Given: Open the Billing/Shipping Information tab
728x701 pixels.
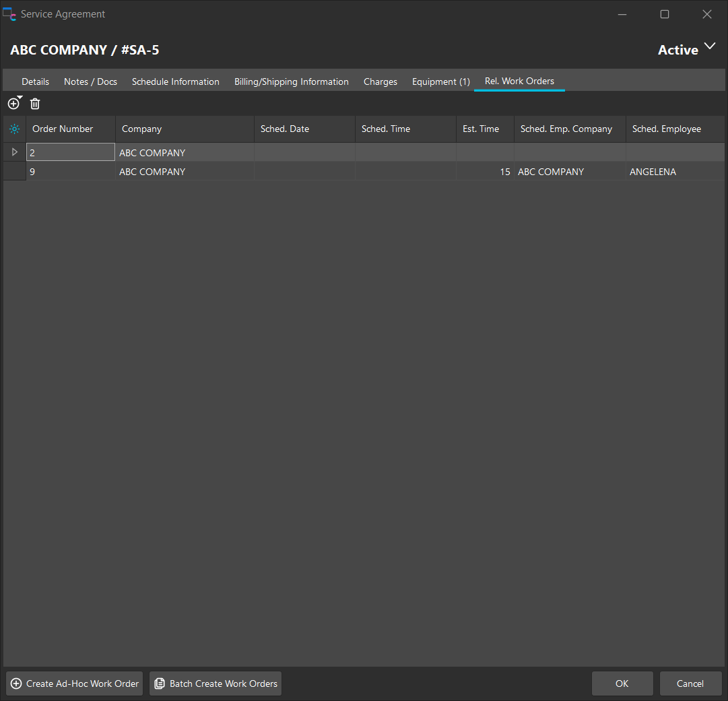Looking at the screenshot, I should pyautogui.click(x=291, y=81).
